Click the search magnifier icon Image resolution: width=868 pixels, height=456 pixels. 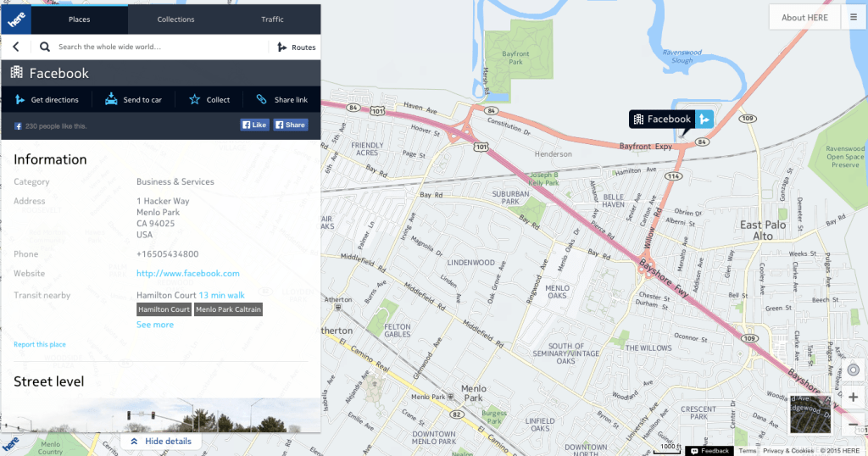coord(45,47)
